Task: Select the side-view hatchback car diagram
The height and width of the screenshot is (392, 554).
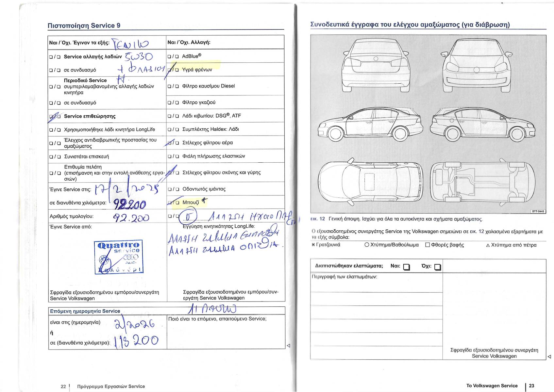Action: [x=482, y=124]
